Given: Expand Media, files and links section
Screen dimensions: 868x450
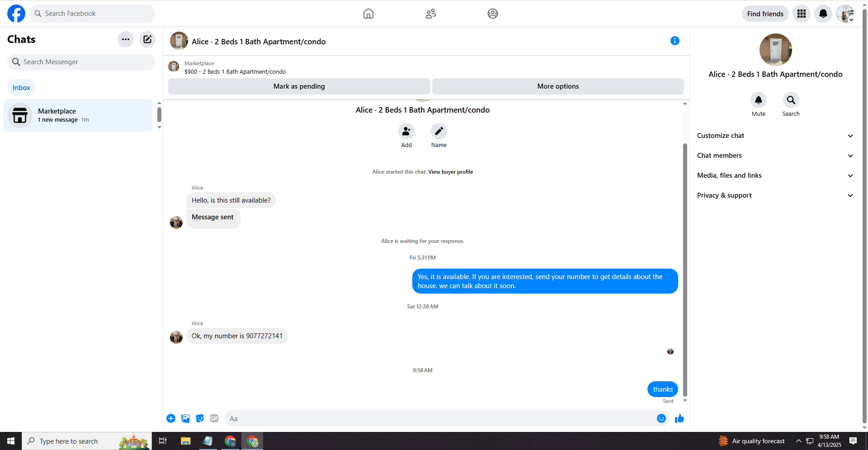Looking at the screenshot, I should coord(775,175).
